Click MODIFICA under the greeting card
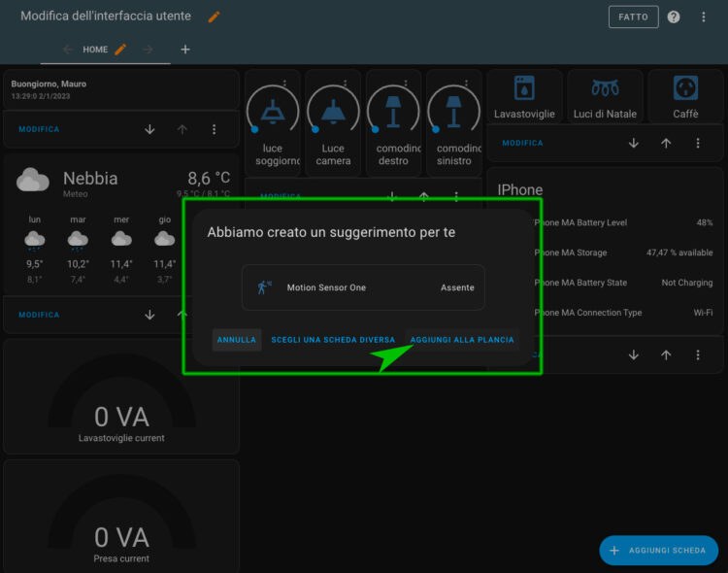728x573 pixels. click(x=39, y=129)
